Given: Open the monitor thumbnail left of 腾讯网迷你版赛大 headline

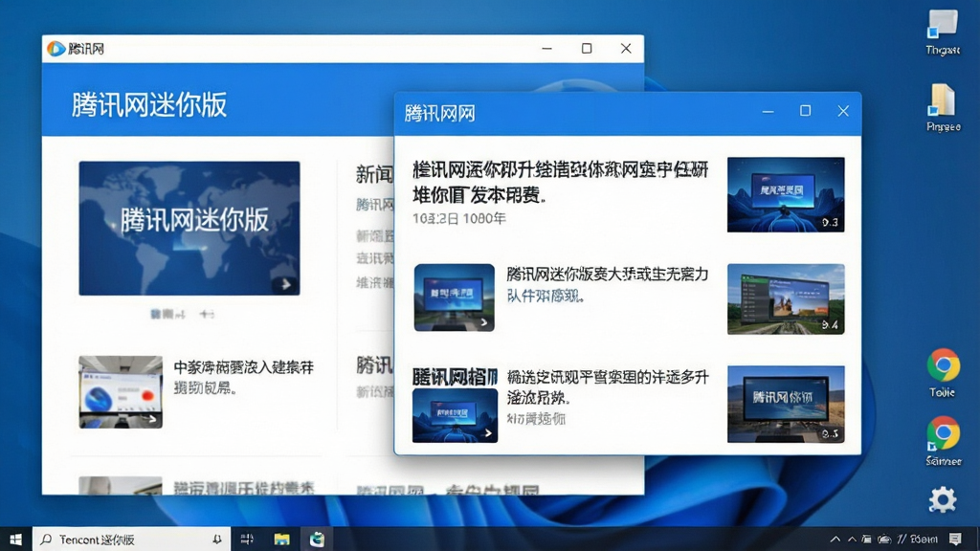Looking at the screenshot, I should pos(455,298).
